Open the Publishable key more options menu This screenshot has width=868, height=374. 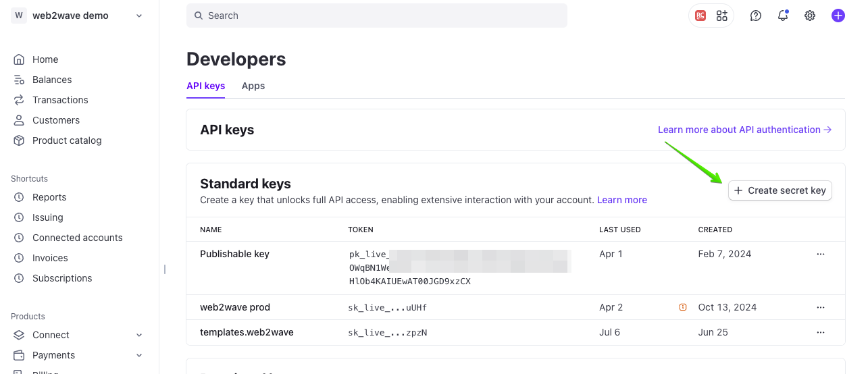(x=821, y=254)
